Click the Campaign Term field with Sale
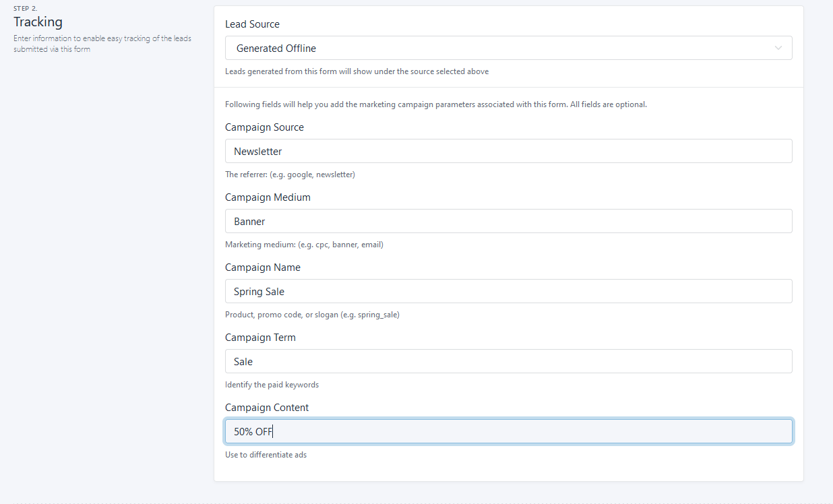This screenshot has width=833, height=504. click(x=508, y=361)
